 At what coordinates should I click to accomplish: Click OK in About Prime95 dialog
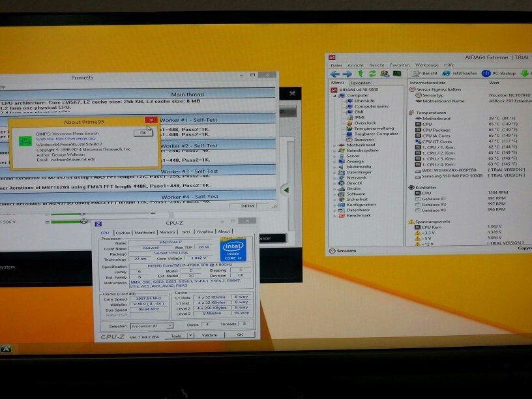pos(143,133)
